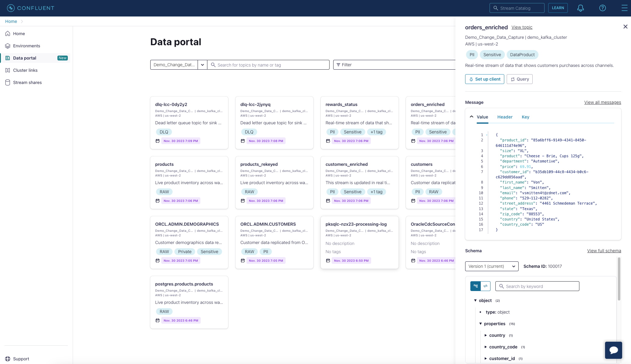Open Environments in the sidebar
Screen dimensions: 631x364
[27, 46]
